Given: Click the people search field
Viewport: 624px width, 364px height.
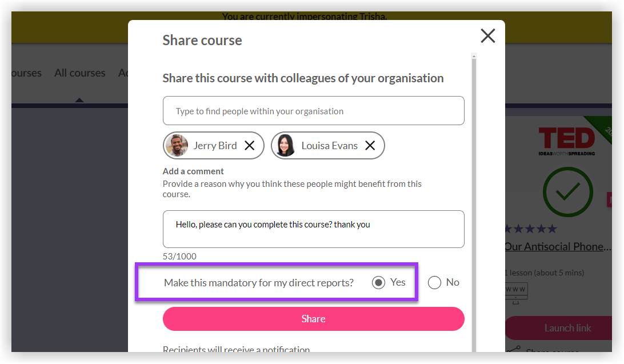Looking at the screenshot, I should [x=313, y=111].
